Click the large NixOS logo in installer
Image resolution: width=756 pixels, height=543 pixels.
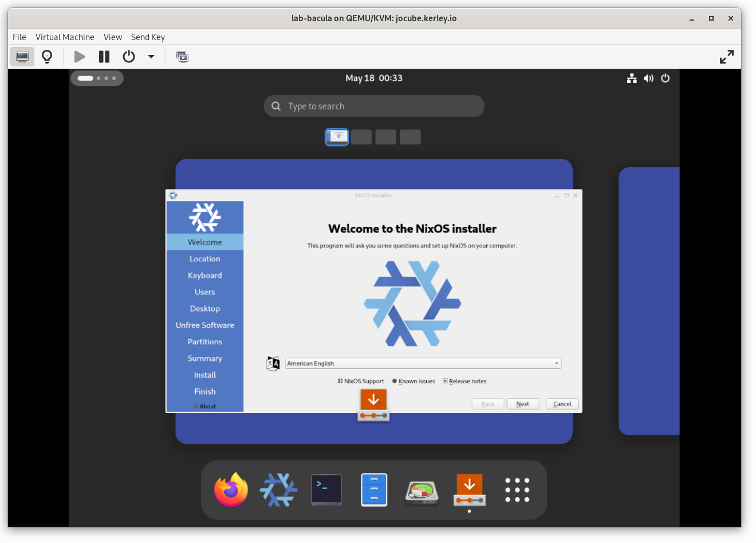point(412,304)
